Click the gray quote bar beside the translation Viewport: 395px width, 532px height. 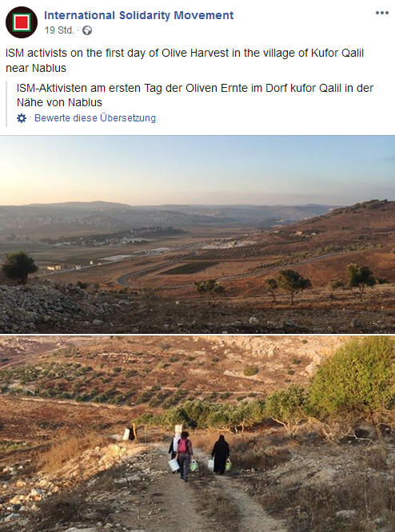6,104
